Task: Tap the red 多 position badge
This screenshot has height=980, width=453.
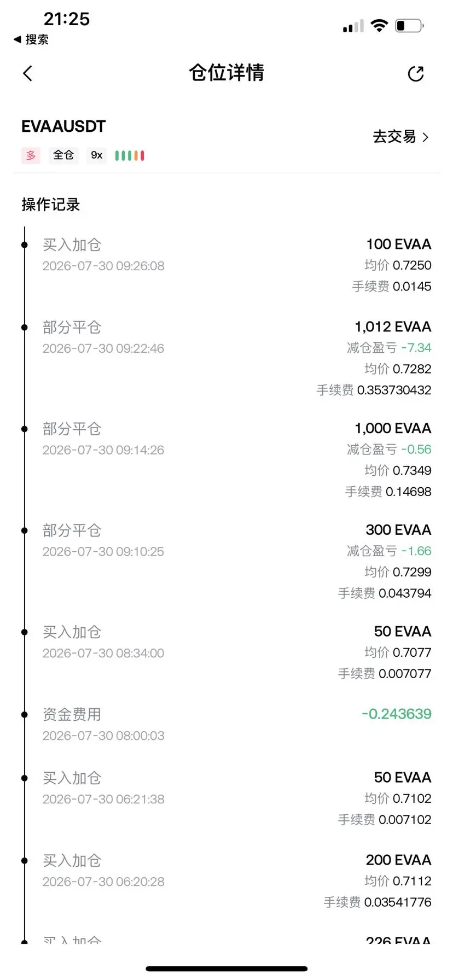Action: 31,155
